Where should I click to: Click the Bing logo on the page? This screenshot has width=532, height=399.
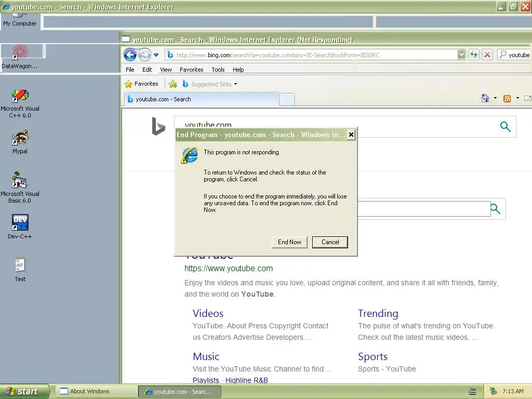(x=158, y=126)
